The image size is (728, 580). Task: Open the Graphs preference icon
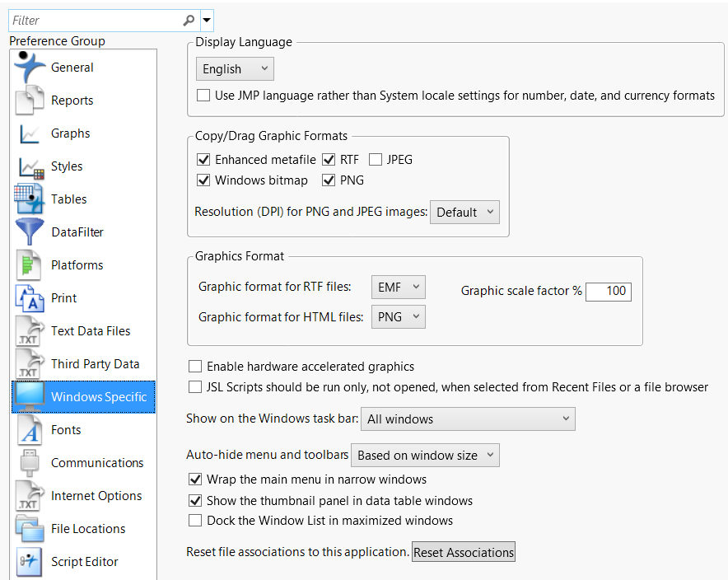click(x=30, y=133)
